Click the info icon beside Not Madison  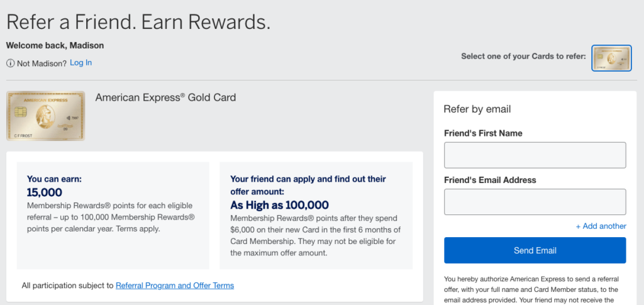11,63
